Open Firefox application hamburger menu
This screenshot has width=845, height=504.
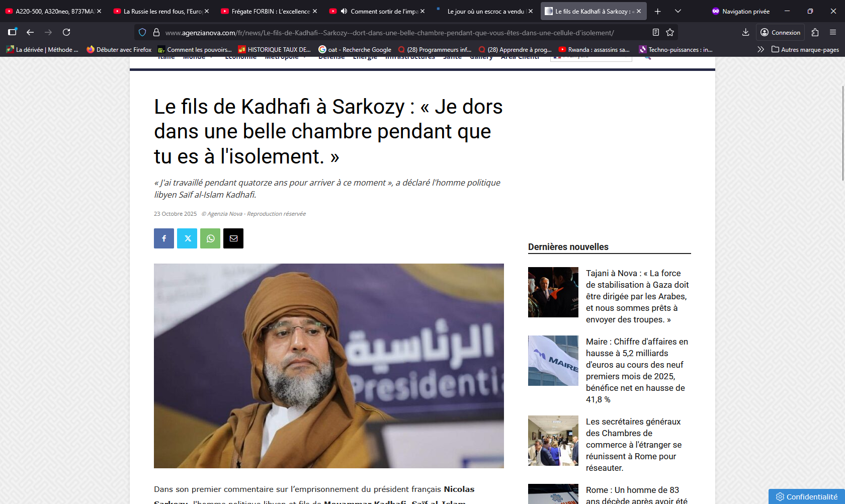pyautogui.click(x=833, y=32)
